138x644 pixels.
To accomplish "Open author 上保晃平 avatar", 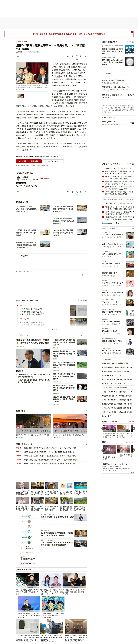I will (x=18, y=178).
